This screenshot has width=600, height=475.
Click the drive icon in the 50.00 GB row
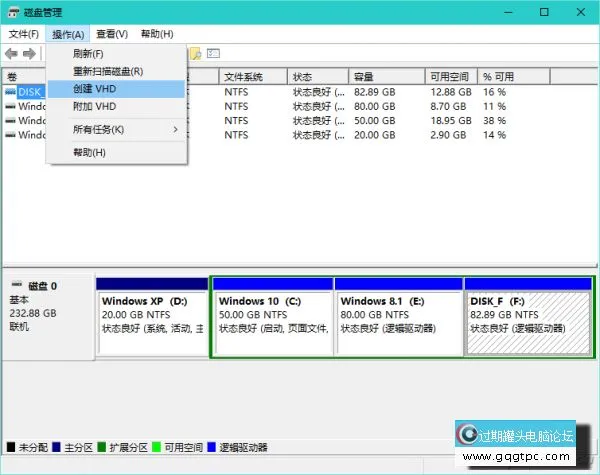(10, 121)
